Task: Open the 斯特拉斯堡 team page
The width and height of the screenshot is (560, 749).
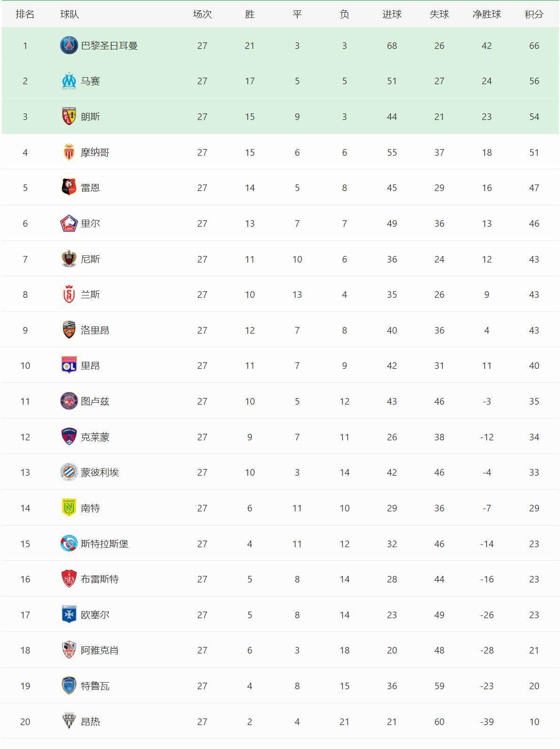Action: click(x=104, y=544)
